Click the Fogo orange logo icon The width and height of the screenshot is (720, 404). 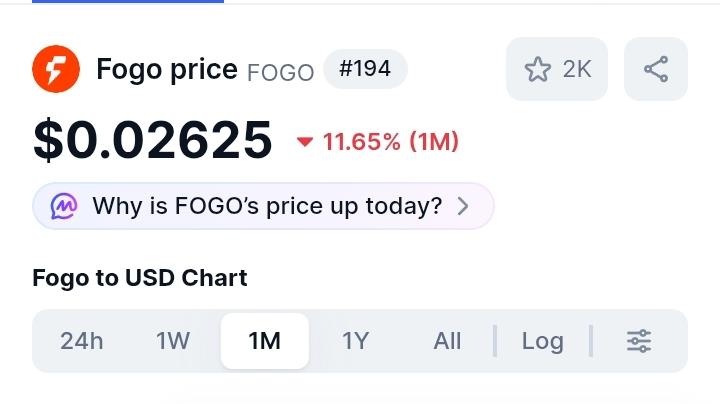click(x=56, y=69)
